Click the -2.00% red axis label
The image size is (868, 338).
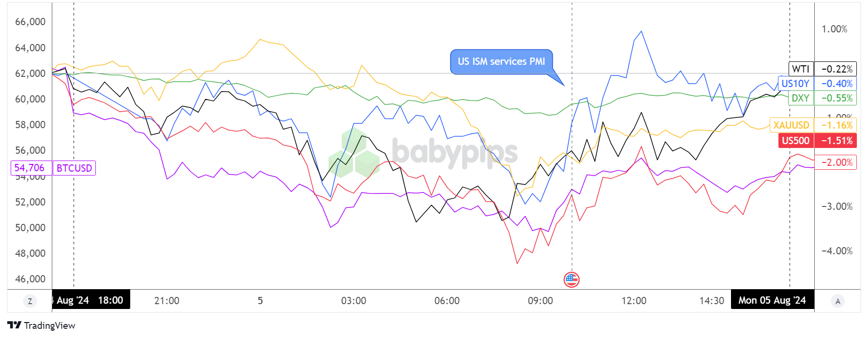(837, 162)
